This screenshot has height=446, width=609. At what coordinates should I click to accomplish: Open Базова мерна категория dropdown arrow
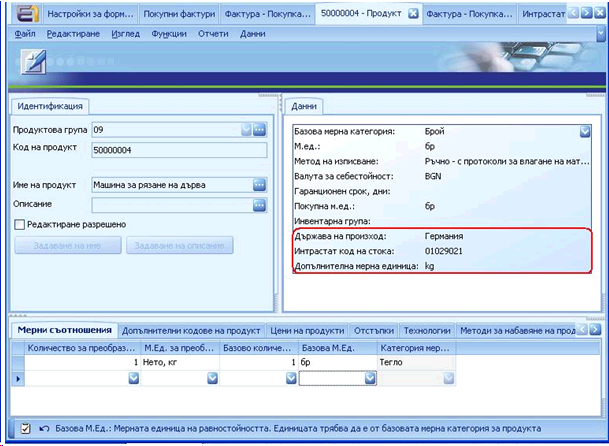[585, 132]
